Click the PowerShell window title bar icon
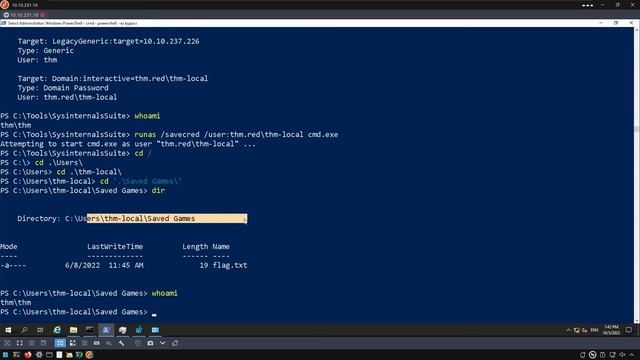The image size is (640, 360). 3,23
